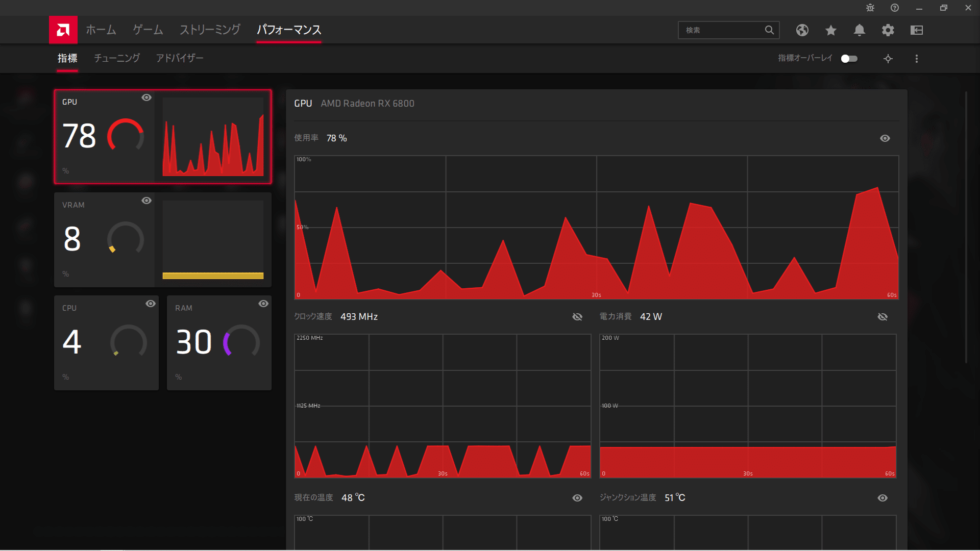Click the 78 % usage value text

click(336, 138)
